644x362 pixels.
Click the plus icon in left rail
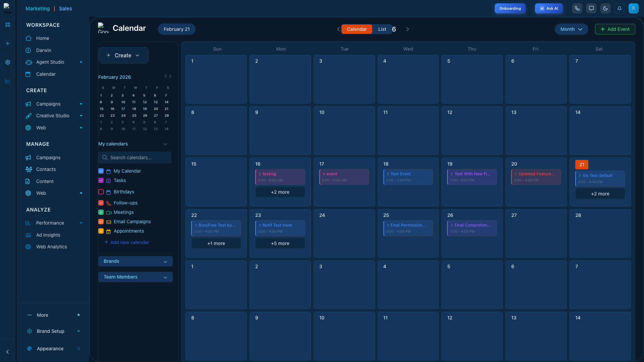click(x=8, y=44)
